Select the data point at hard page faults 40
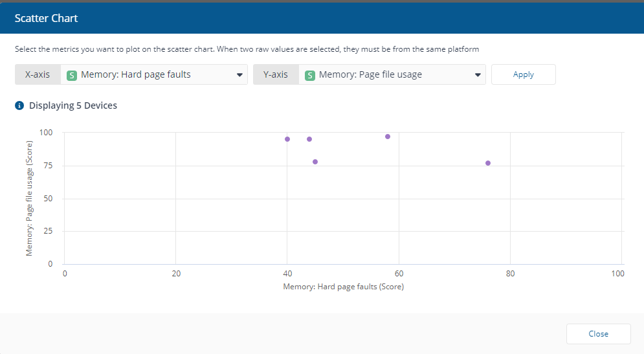Image resolution: width=644 pixels, height=354 pixels. point(287,139)
